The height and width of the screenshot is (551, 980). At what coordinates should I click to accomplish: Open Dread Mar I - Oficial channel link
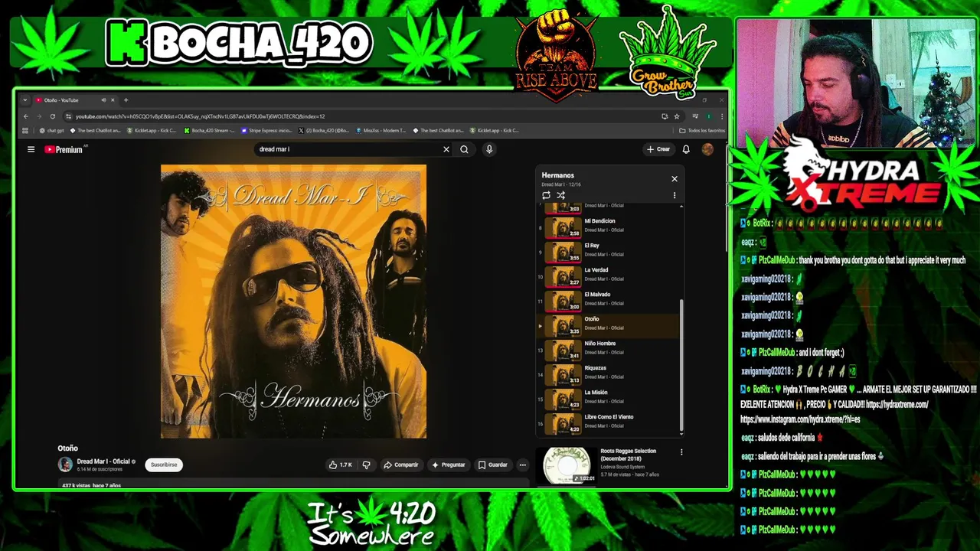(103, 461)
